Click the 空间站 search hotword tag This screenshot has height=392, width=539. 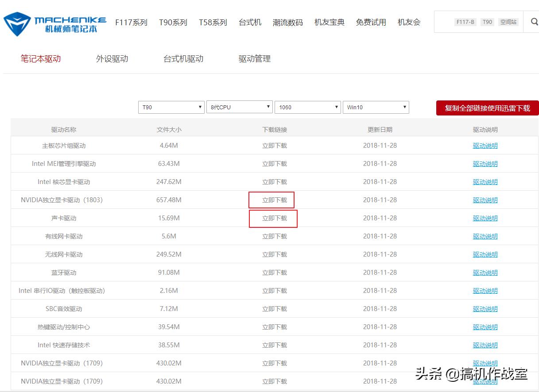point(508,22)
